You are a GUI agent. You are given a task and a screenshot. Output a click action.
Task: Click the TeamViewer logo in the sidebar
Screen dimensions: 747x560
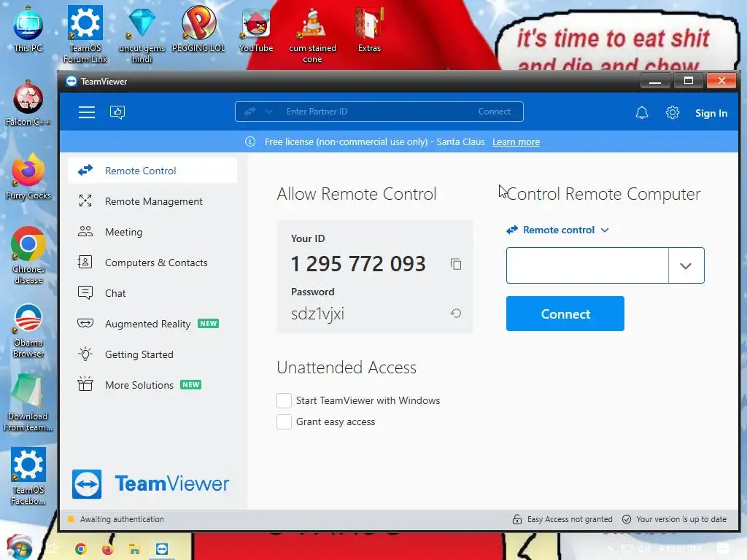[87, 484]
